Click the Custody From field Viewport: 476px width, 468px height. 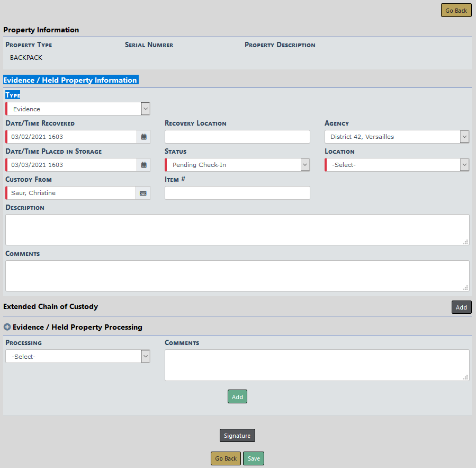(71, 193)
